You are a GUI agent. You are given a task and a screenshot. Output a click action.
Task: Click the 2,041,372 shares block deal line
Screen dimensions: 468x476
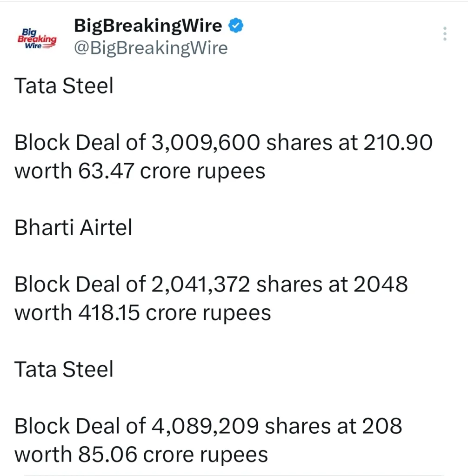(212, 284)
